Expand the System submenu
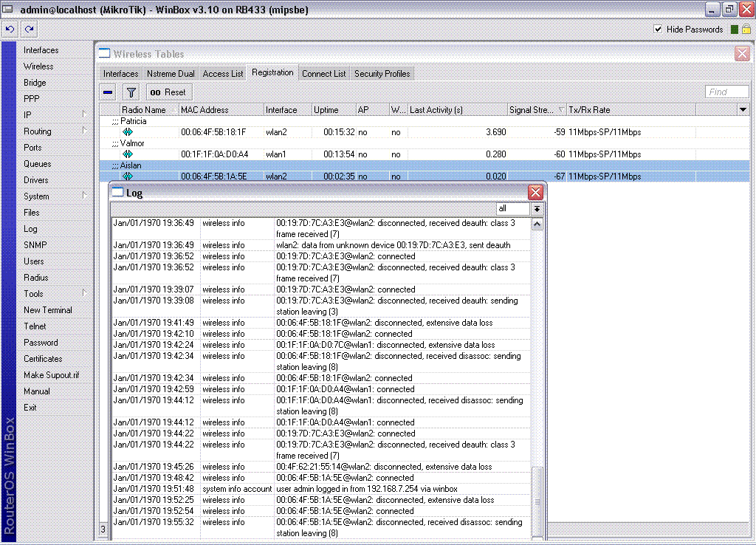This screenshot has height=545, width=756. click(x=84, y=196)
